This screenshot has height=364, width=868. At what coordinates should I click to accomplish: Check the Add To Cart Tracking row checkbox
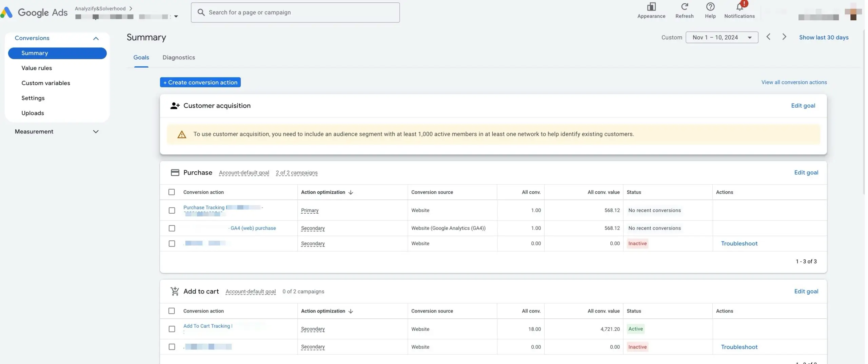(172, 329)
